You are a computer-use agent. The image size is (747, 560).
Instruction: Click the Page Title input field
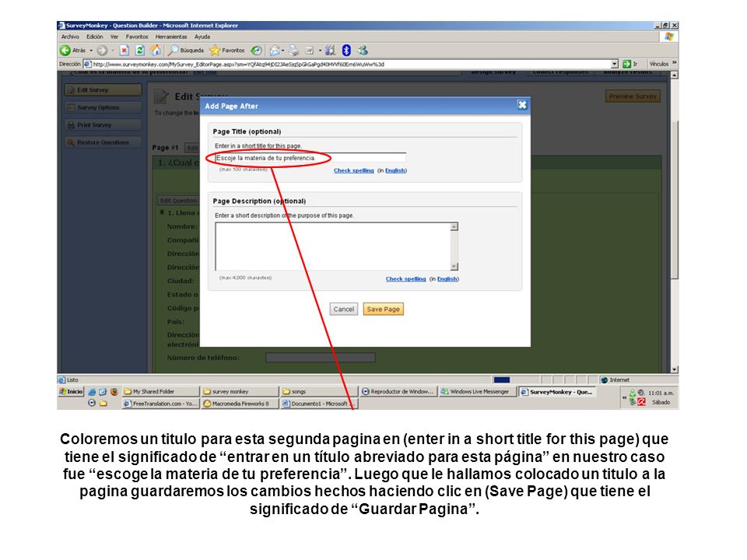(x=310, y=158)
